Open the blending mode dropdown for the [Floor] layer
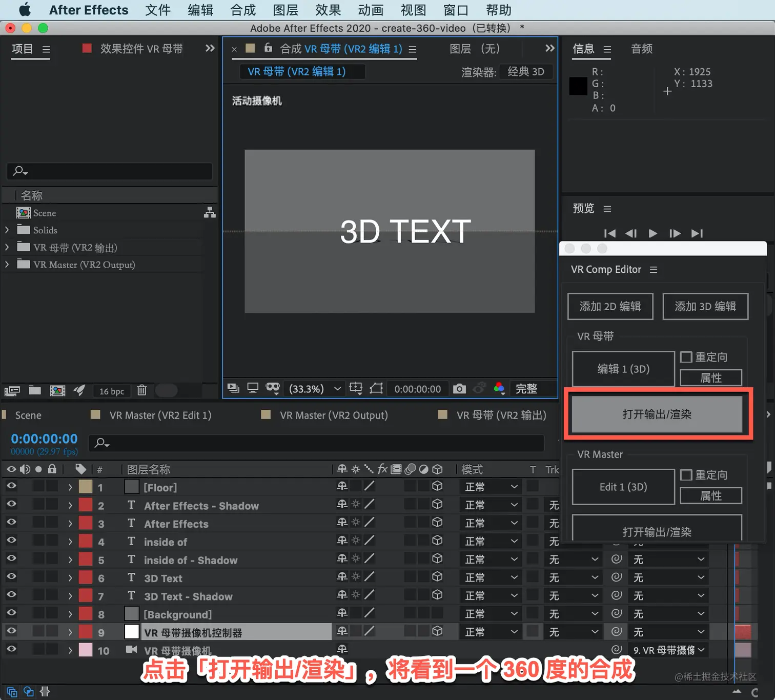Image resolution: width=775 pixels, height=700 pixels. click(x=491, y=487)
